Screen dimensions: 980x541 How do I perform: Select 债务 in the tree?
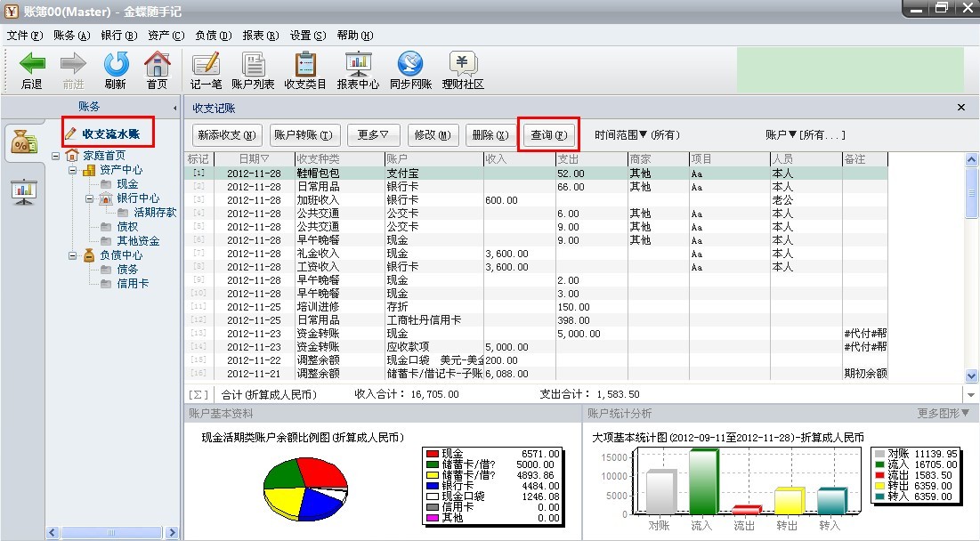pos(127,270)
